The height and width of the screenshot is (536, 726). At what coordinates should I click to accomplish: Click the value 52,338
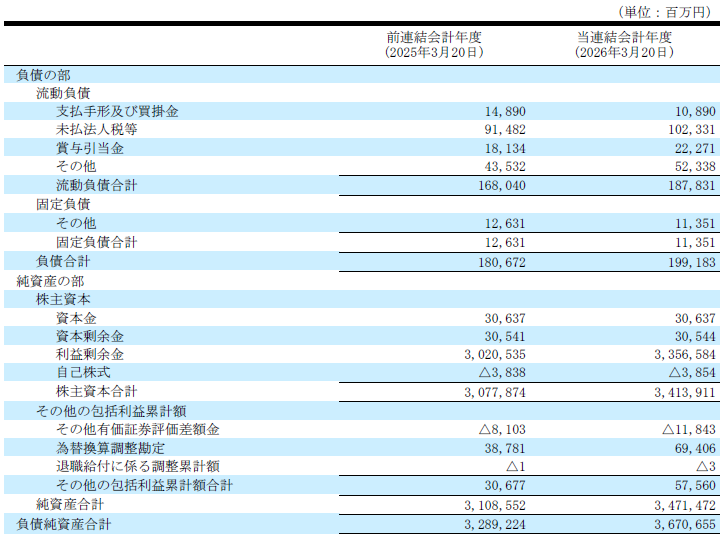tap(695, 167)
